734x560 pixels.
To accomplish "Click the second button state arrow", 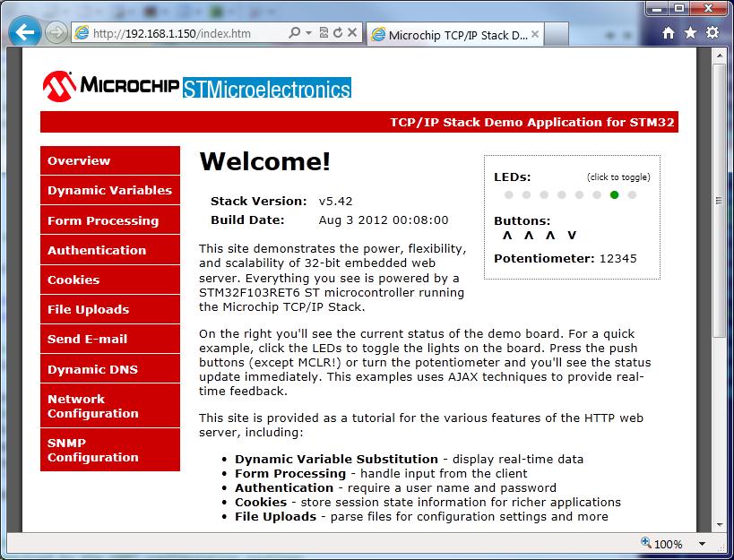I will [x=529, y=235].
